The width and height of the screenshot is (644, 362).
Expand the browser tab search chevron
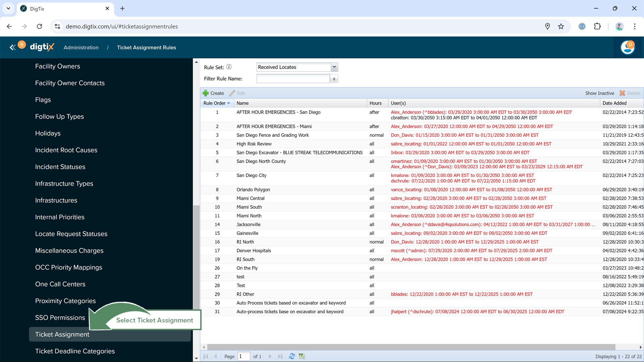[x=8, y=8]
